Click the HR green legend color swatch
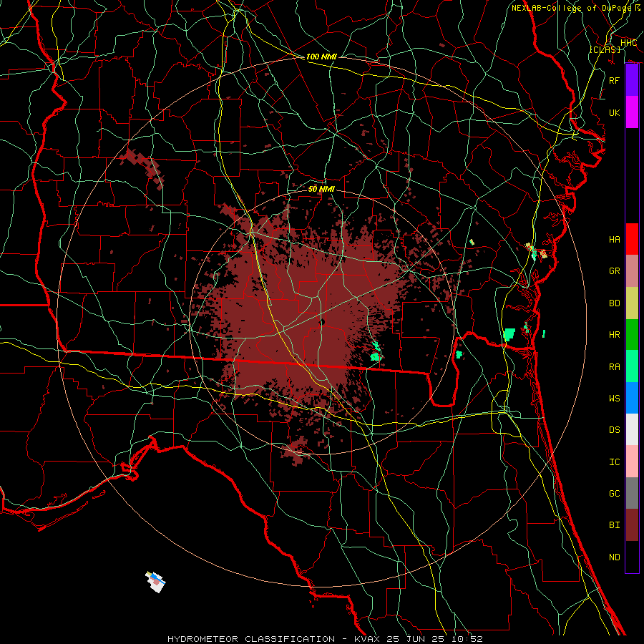The height and width of the screenshot is (644, 644). pyautogui.click(x=632, y=335)
